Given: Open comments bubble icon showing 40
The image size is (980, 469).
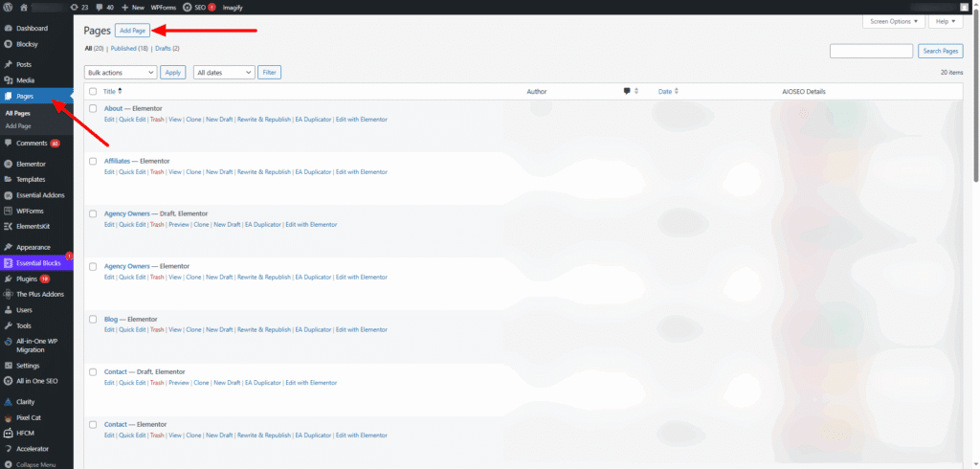Looking at the screenshot, I should (x=100, y=8).
